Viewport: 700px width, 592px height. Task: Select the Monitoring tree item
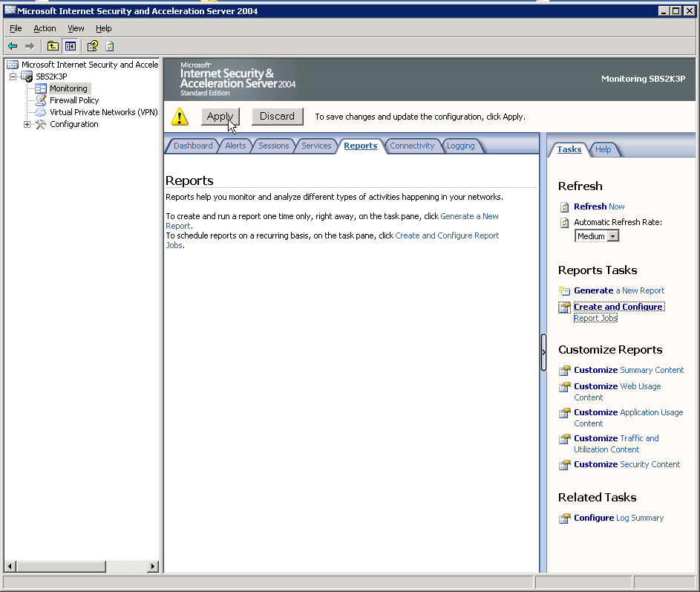tap(69, 88)
